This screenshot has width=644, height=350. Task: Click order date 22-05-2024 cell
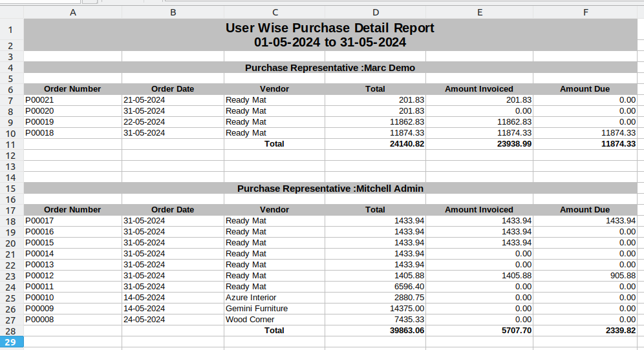[173, 122]
